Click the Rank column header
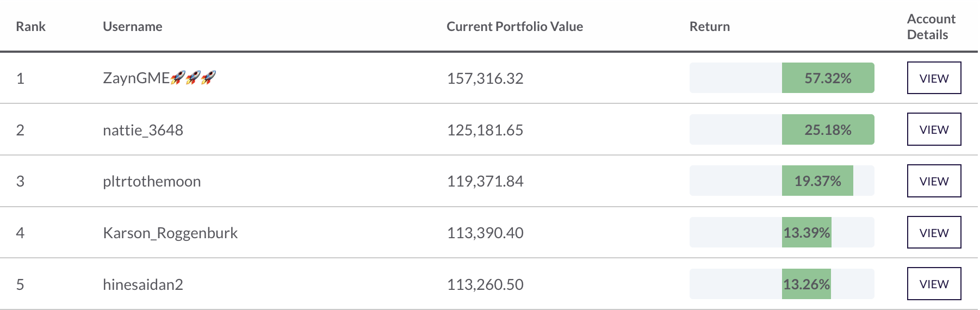This screenshot has height=310, width=980. [30, 27]
